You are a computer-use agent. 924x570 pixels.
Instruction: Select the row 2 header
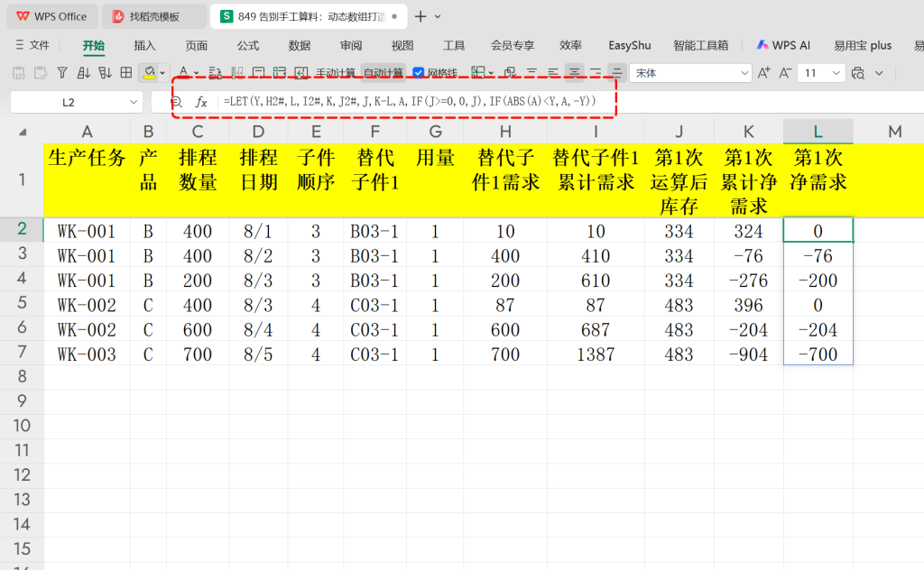22,229
